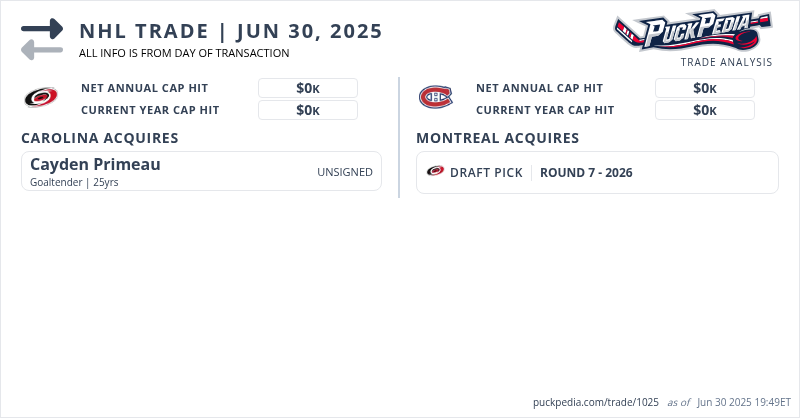Click the Goaltender | 25yrs detail text
This screenshot has height=418, width=800.
point(74,182)
